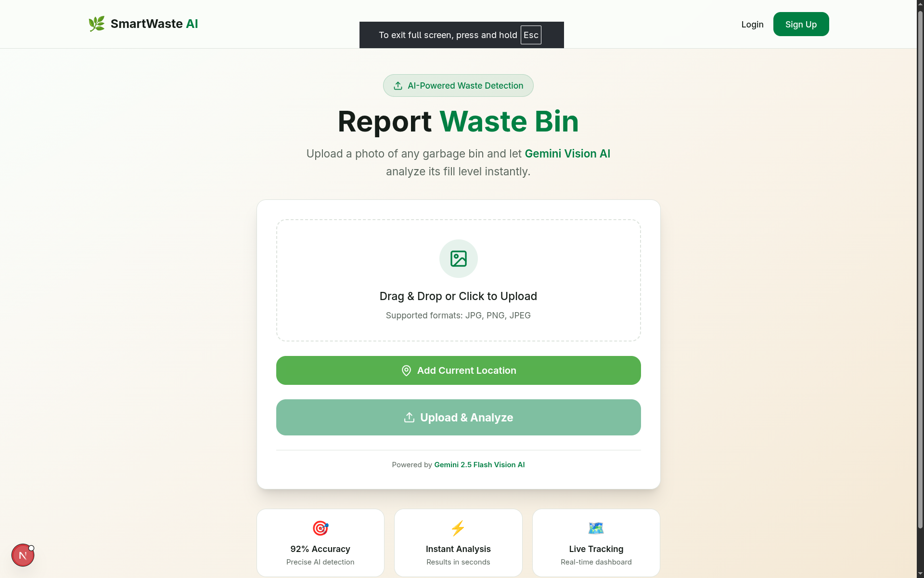924x578 pixels.
Task: Click the image placeholder icon in upload area
Action: (458, 259)
